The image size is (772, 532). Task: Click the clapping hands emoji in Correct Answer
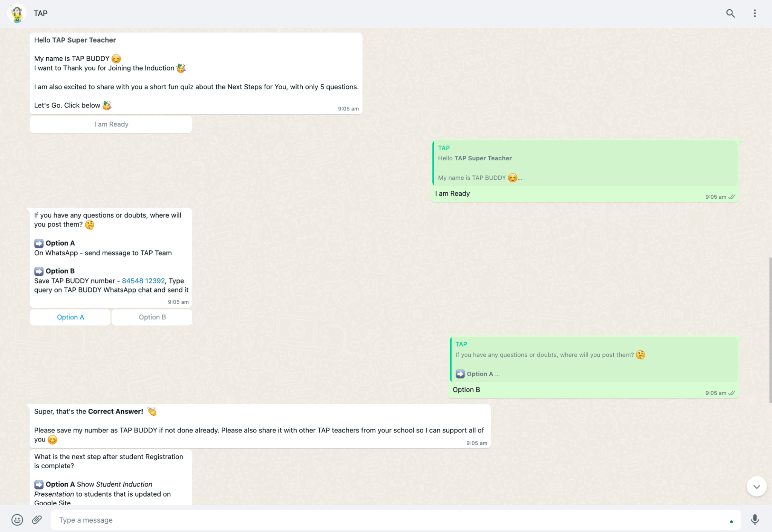pyautogui.click(x=152, y=411)
